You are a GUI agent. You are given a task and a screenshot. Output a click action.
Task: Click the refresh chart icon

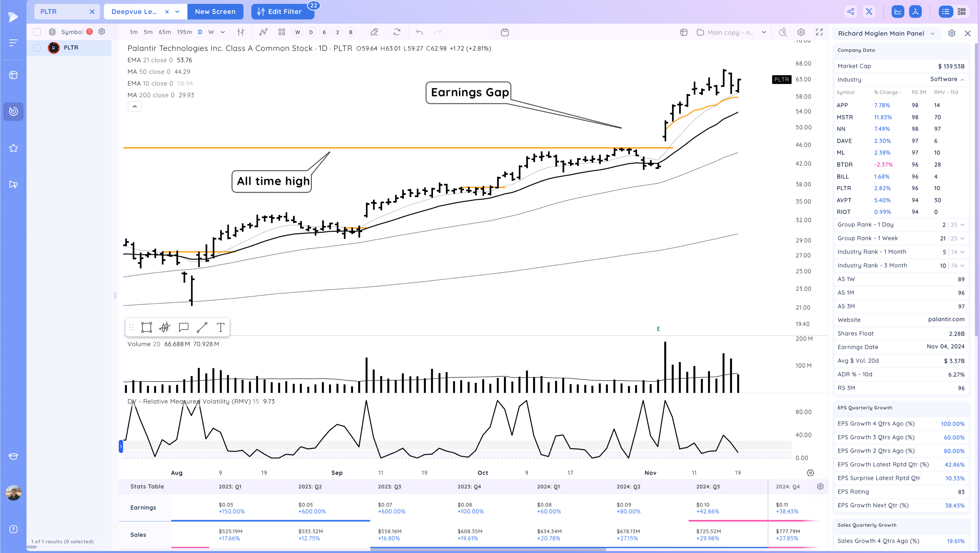click(x=397, y=32)
